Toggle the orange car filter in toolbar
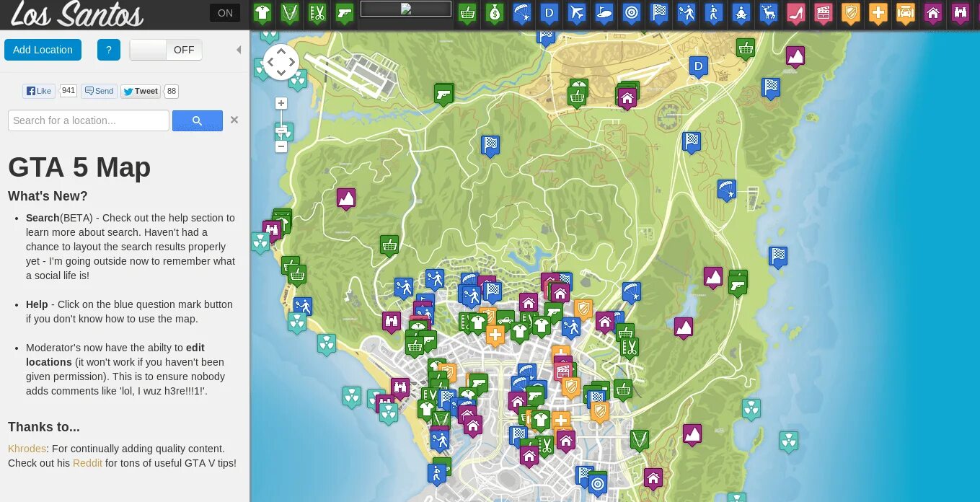Image resolution: width=980 pixels, height=502 pixels. (x=906, y=13)
